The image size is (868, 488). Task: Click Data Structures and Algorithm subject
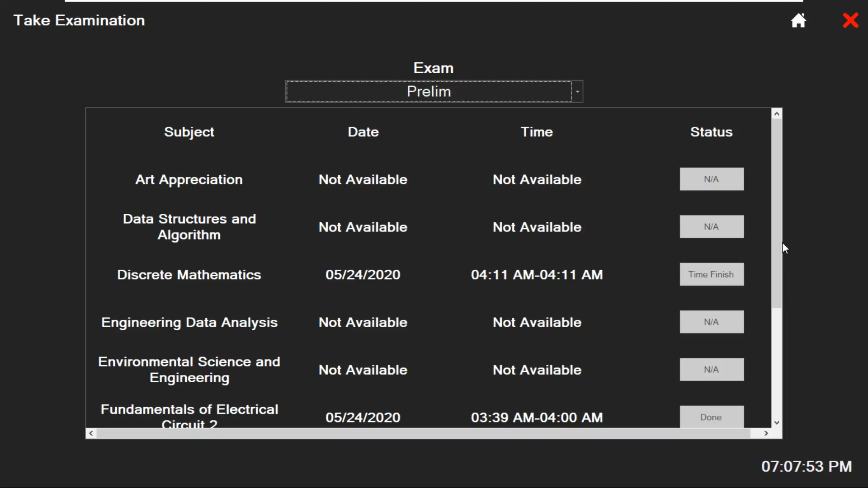coord(189,227)
